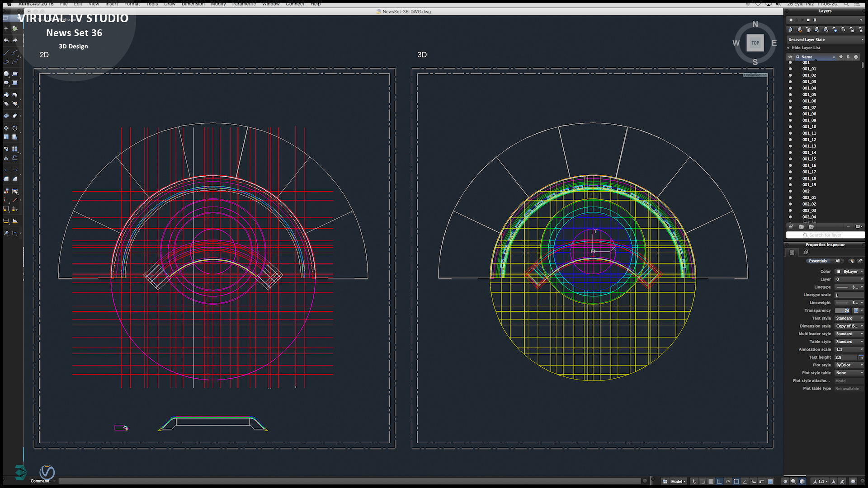Collapse the Hide Layer List triangle

pyautogui.click(x=788, y=48)
